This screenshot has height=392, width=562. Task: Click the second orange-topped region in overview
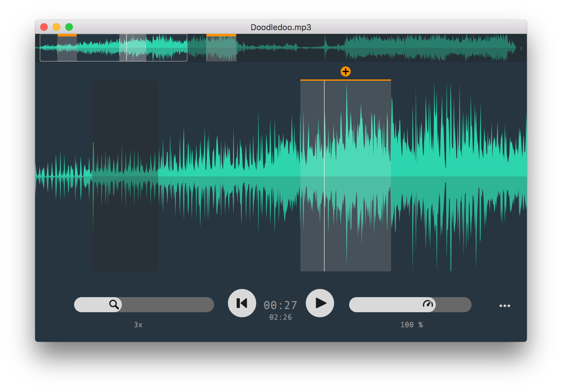coord(221,48)
